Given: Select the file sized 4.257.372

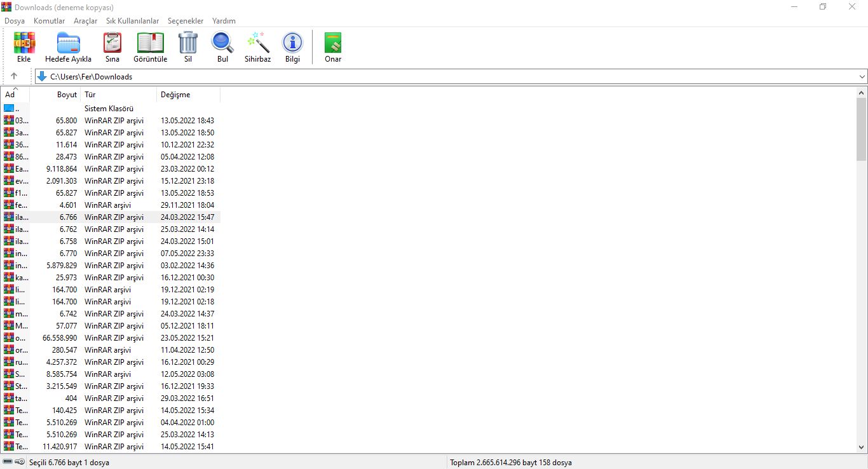Looking at the screenshot, I should (x=111, y=362).
